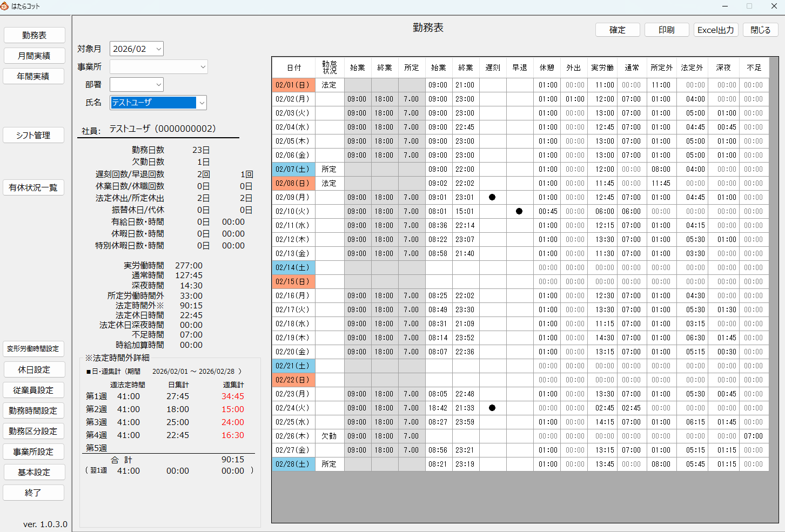The image size is (785, 532).
Task: Click the 欠勤 status cell on 02/26
Action: (329, 436)
